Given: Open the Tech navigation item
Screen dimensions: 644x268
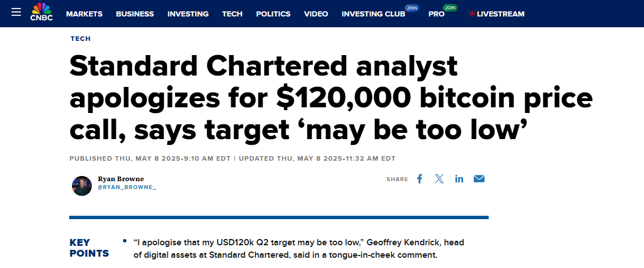Looking at the screenshot, I should tap(232, 14).
